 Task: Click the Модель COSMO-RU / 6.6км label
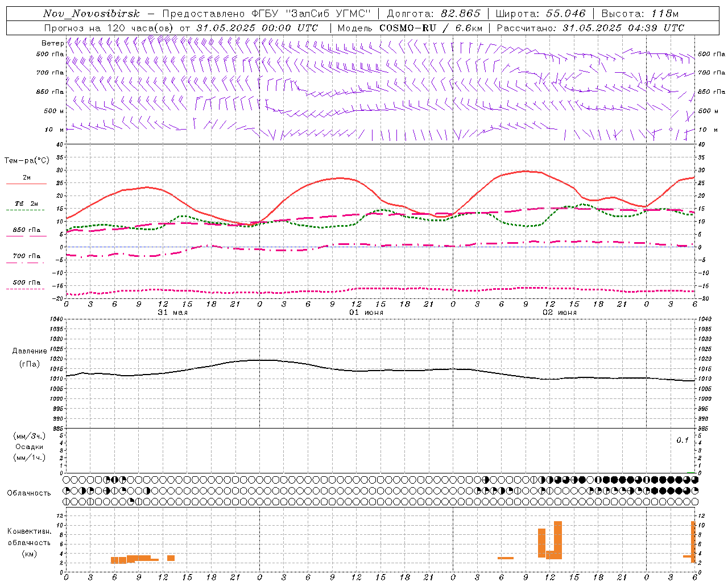point(410,28)
